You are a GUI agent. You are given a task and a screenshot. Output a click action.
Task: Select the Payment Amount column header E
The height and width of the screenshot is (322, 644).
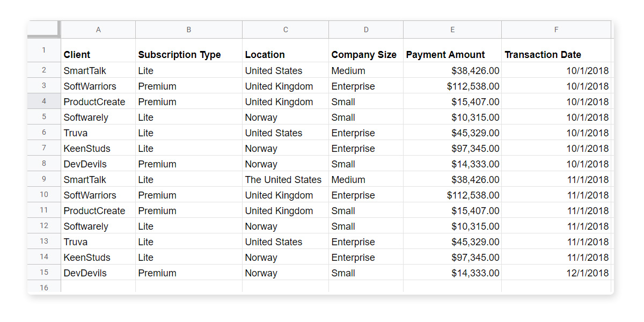click(452, 30)
